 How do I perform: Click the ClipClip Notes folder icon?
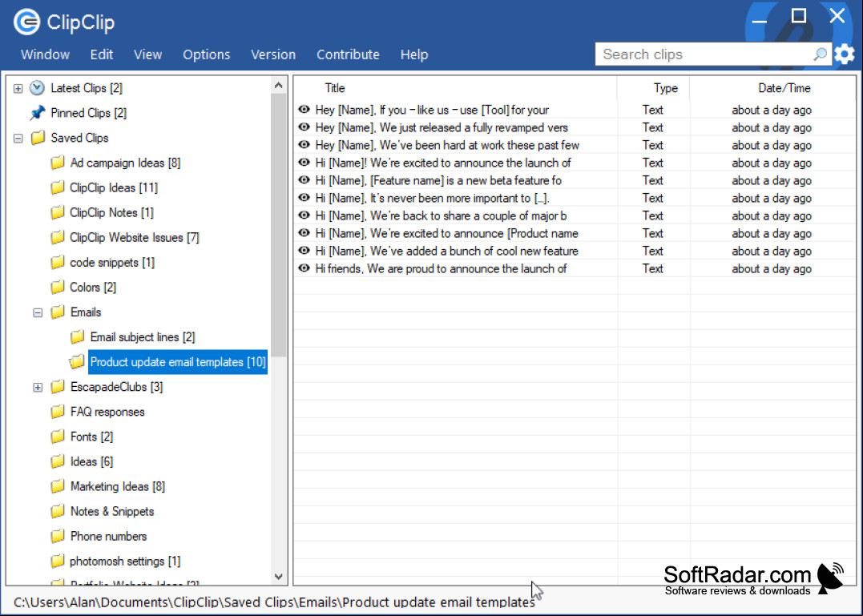pyautogui.click(x=57, y=212)
